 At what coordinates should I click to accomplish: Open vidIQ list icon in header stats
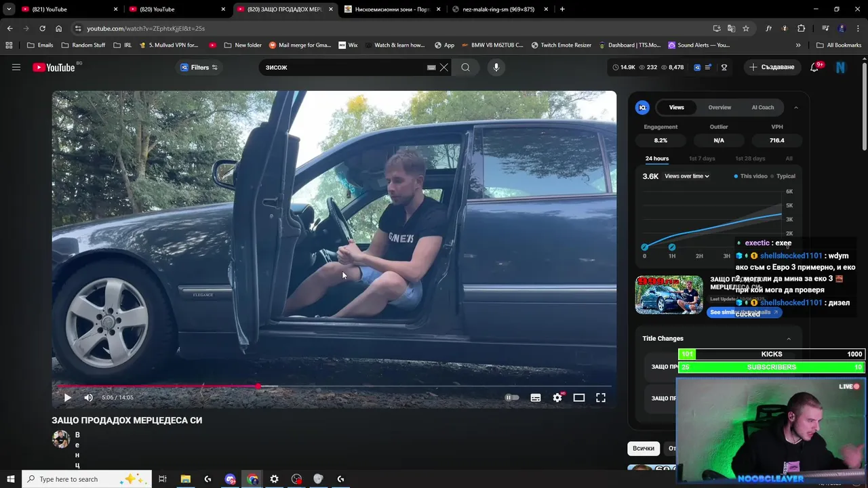pos(709,67)
